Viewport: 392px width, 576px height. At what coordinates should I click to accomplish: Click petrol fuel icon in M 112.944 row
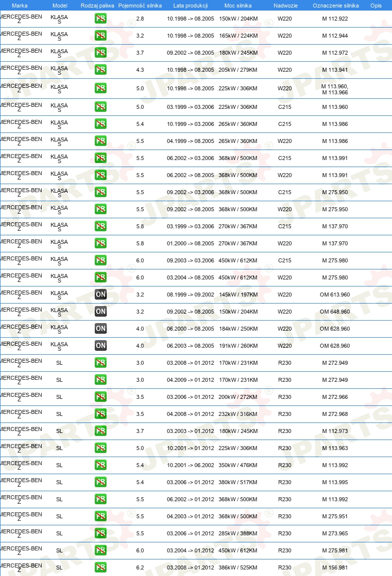[101, 35]
